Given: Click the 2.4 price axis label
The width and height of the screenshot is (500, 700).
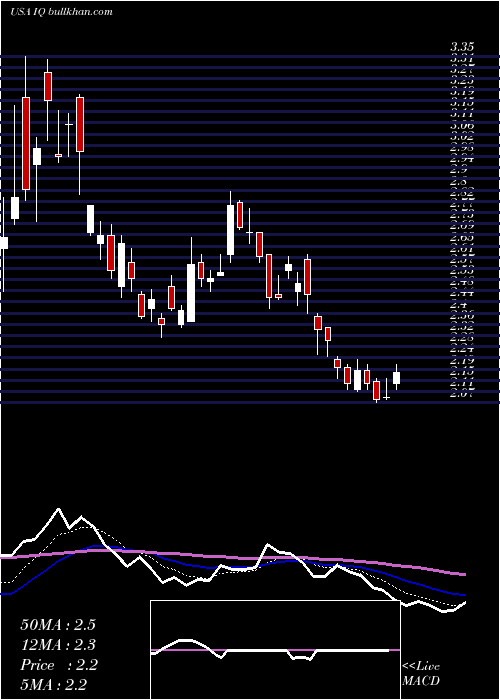Looking at the screenshot, I should point(459,305).
